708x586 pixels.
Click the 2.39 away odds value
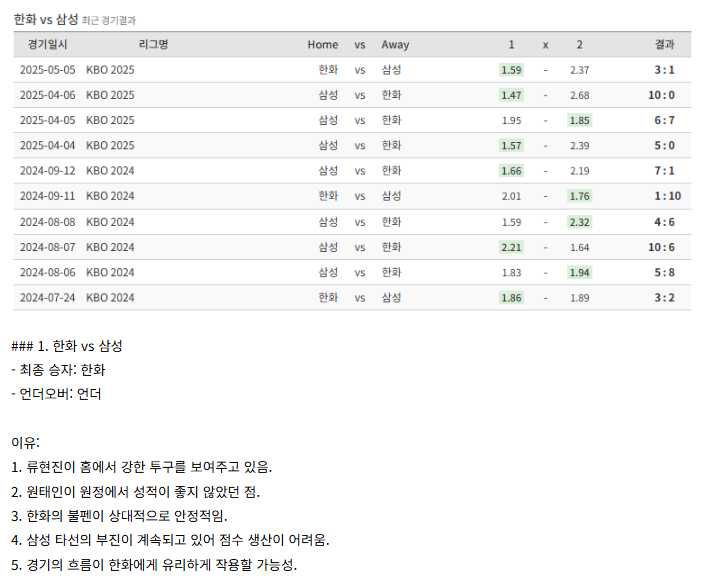580,146
